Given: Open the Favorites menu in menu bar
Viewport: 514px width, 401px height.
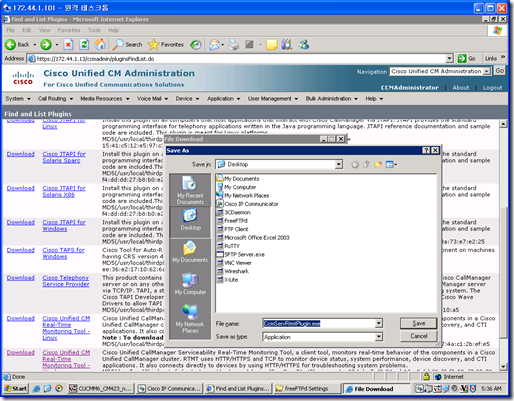Looking at the screenshot, I should (69, 30).
